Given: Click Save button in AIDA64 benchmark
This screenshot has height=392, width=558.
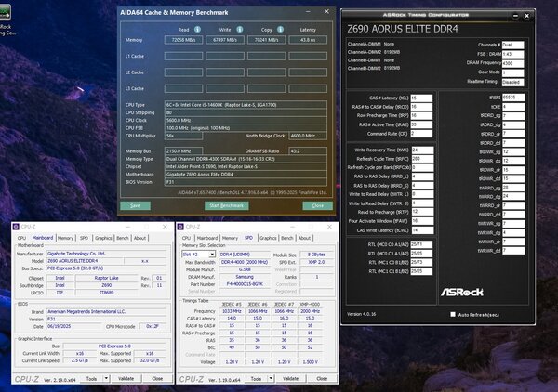Looking at the screenshot, I should 135,205.
